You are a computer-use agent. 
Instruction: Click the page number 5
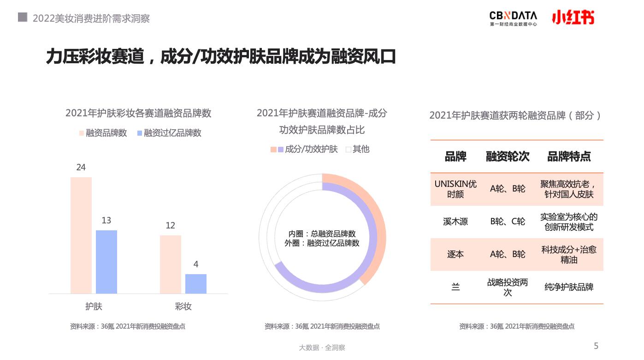596,346
